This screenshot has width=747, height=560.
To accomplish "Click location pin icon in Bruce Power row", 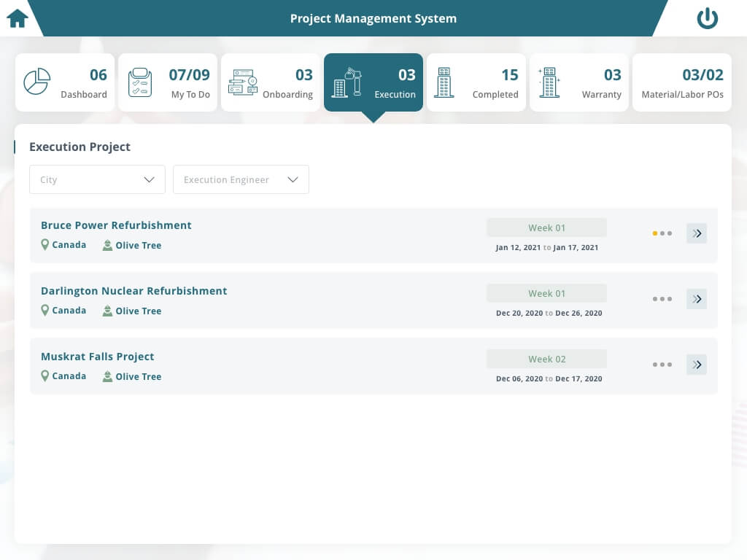I will coord(44,245).
